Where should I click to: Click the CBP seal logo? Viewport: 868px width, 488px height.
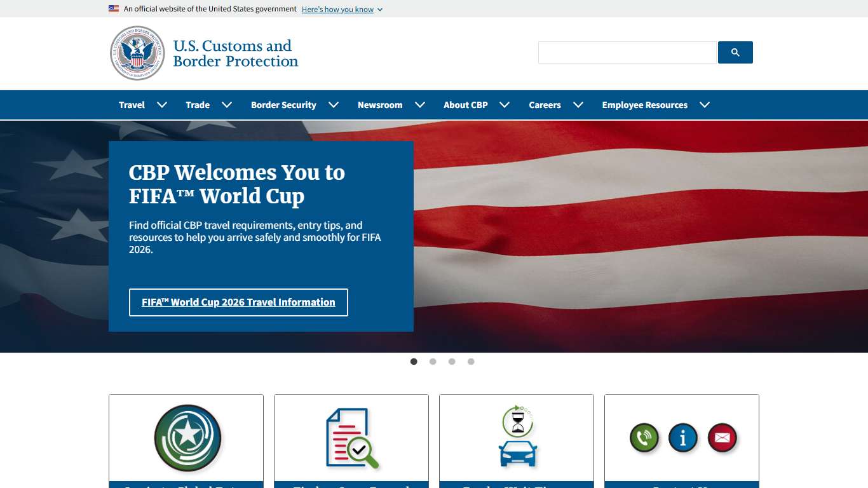(x=137, y=53)
